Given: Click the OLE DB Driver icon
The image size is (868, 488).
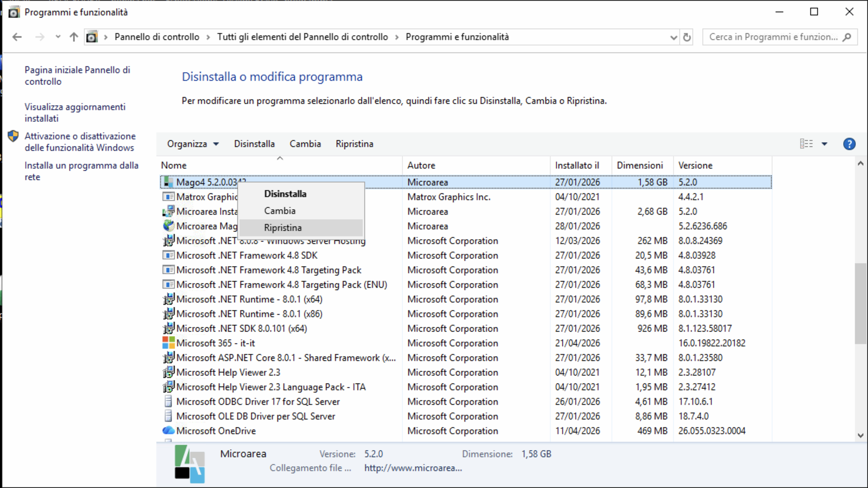Looking at the screenshot, I should pyautogui.click(x=168, y=416).
